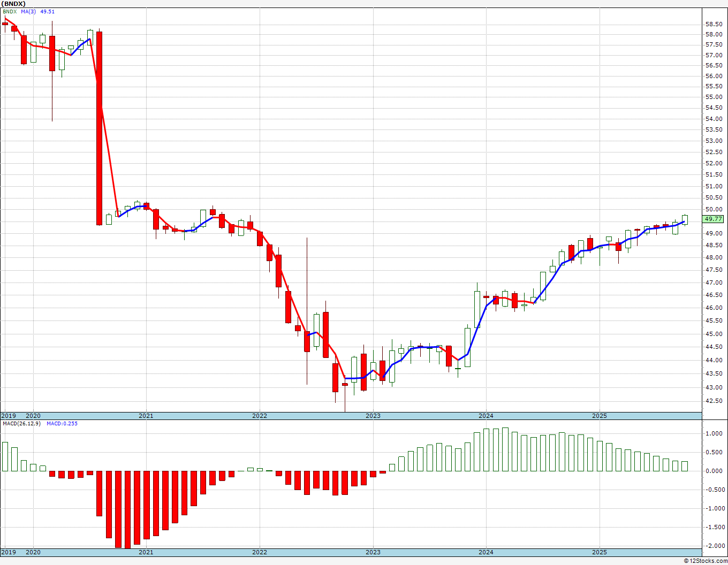
Task: Click the last green candlestick near 49.77
Action: tap(685, 219)
